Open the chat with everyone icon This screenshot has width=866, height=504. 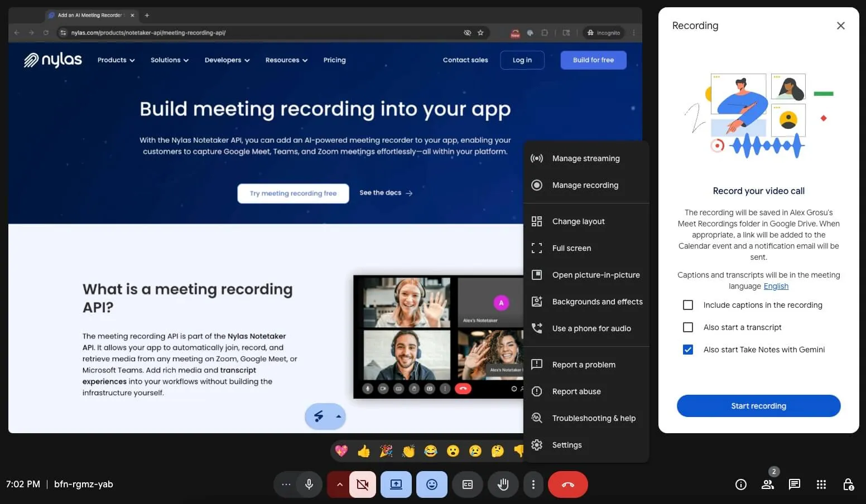click(x=795, y=484)
